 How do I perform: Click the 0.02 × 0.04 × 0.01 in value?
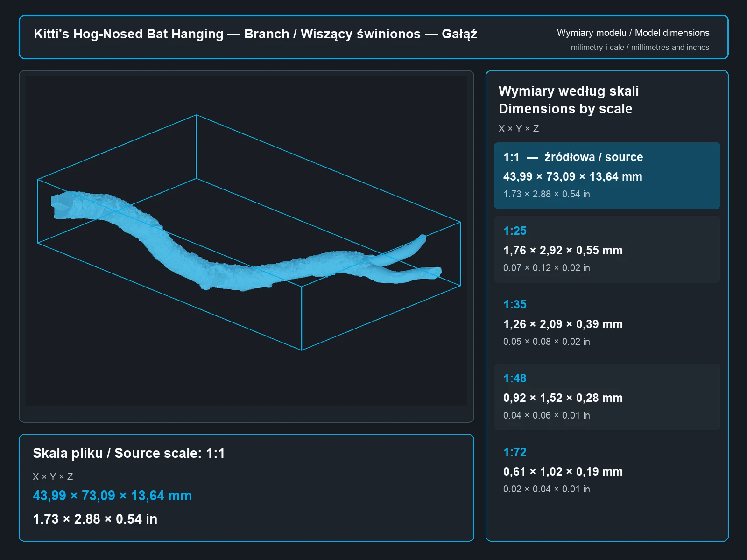[x=547, y=489]
